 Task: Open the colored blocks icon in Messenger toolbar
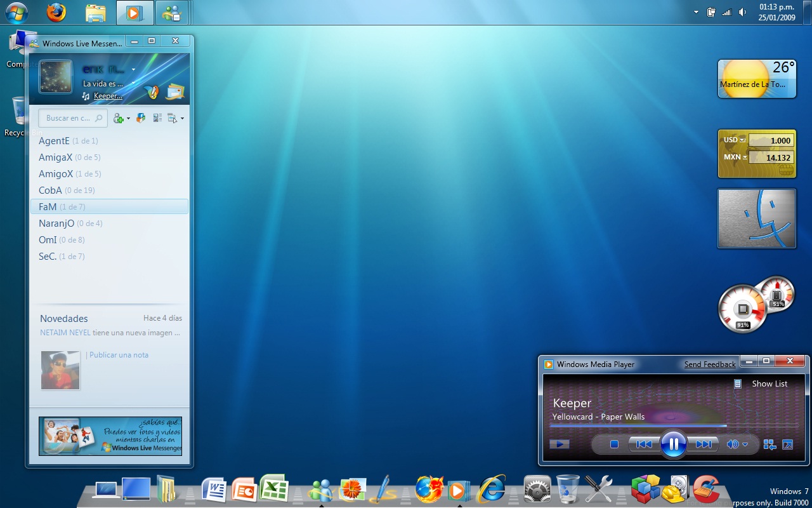pos(141,118)
